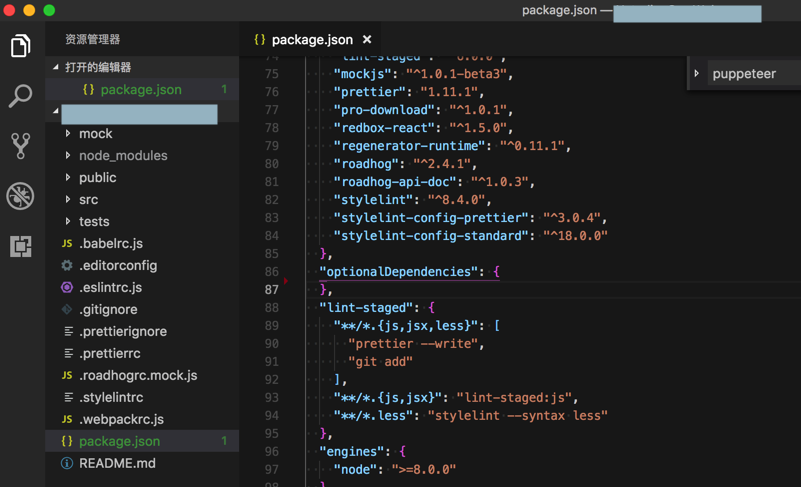Open .webpackrc.js in the explorer

click(121, 420)
